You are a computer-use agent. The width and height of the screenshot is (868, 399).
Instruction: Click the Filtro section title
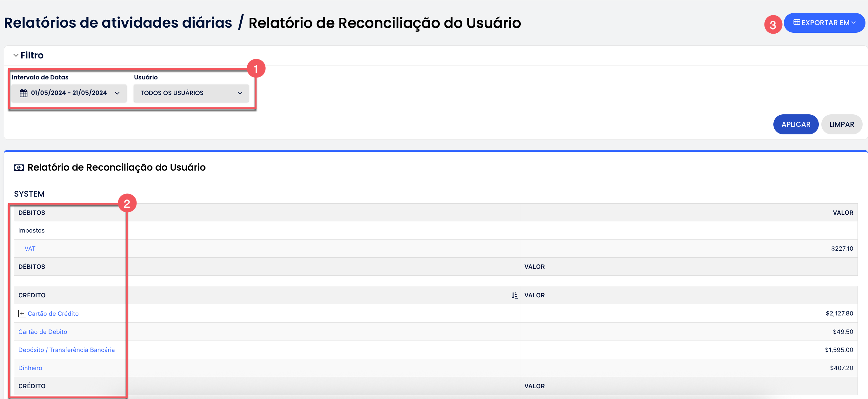coord(32,55)
